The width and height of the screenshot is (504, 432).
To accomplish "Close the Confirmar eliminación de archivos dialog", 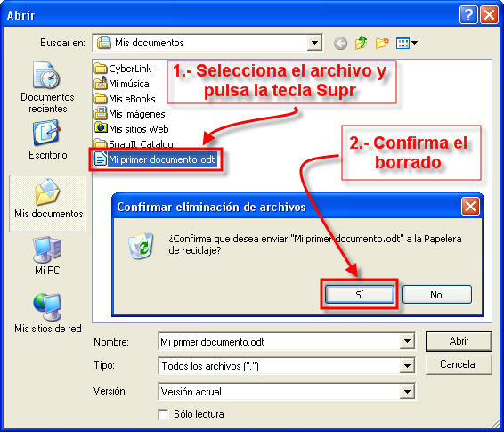I will [x=470, y=207].
